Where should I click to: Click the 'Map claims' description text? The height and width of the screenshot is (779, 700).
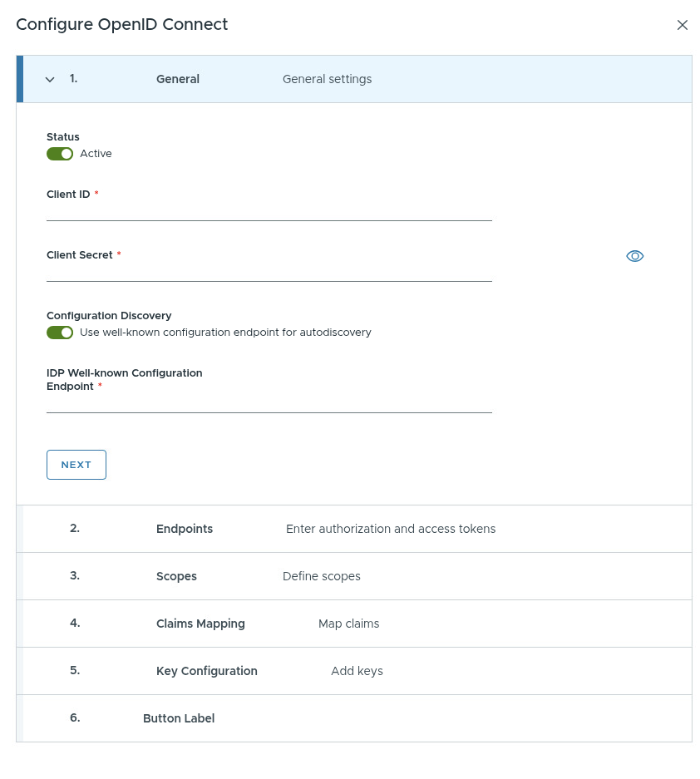tap(348, 624)
